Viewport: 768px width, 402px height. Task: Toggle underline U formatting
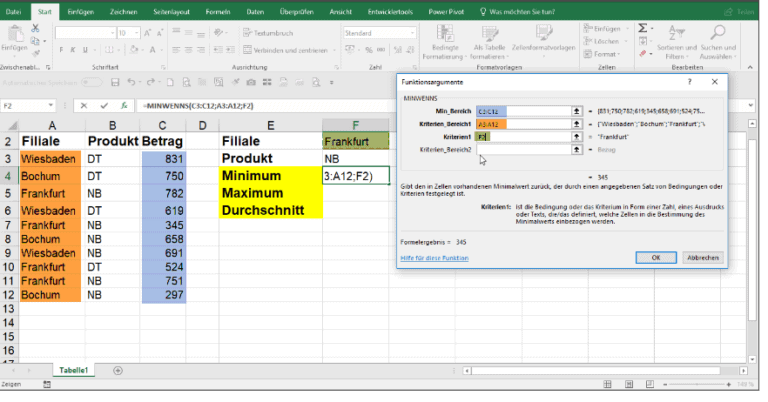(x=85, y=49)
